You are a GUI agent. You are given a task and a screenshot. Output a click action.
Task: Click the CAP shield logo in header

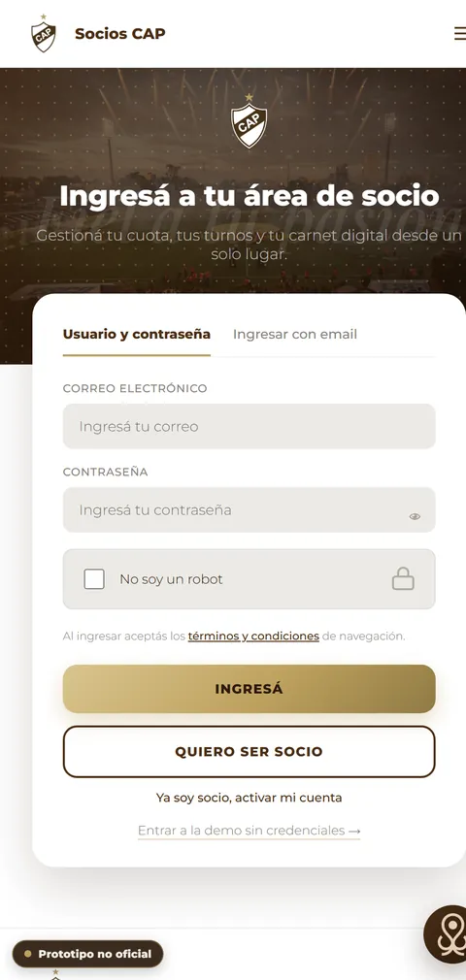tap(43, 33)
